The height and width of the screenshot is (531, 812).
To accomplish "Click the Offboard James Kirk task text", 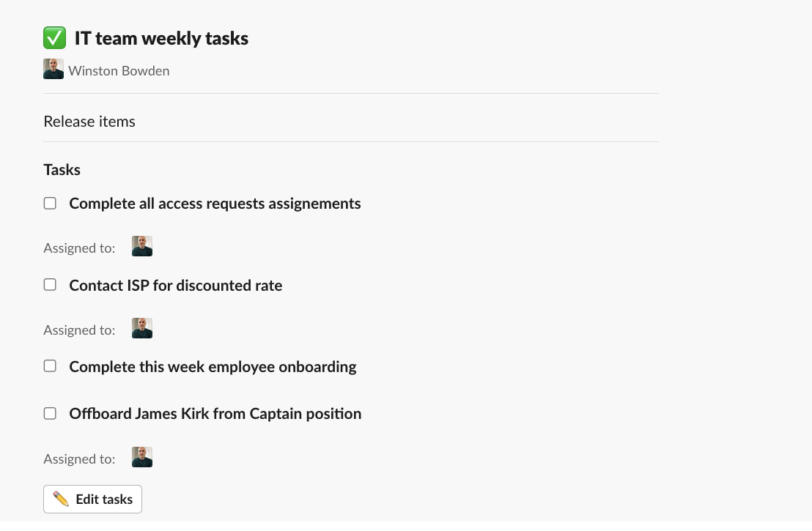I will tap(215, 414).
